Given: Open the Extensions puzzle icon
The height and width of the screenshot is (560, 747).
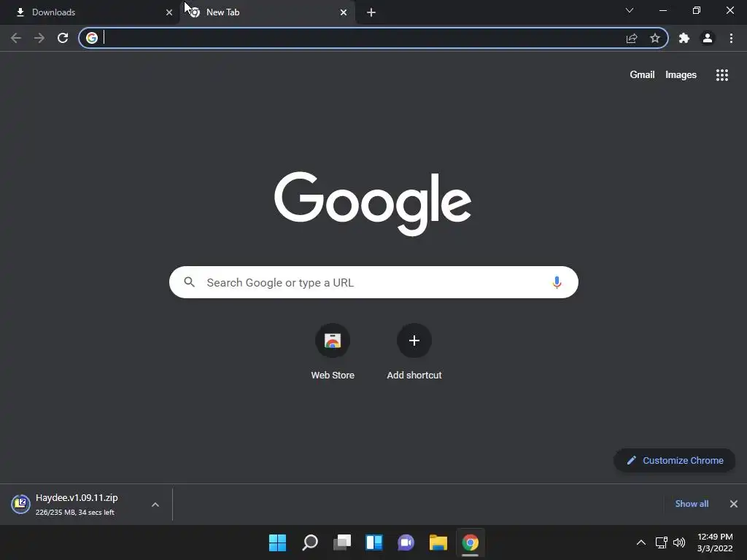Looking at the screenshot, I should pos(684,38).
